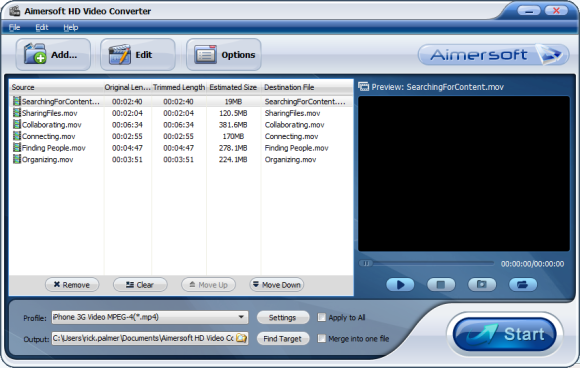Screen dimensions: 580x368
Task: Toggle Merge into one file
Action: (322, 338)
